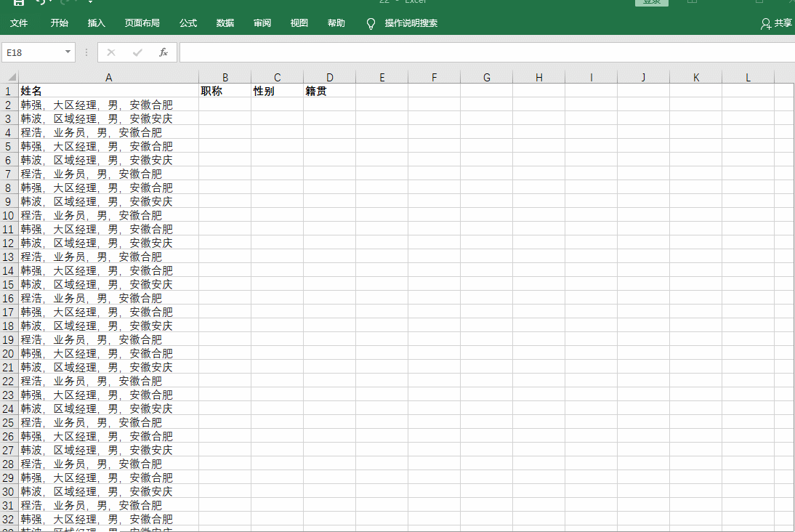The height and width of the screenshot is (532, 795).
Task: Click the Tell Me lightbulb search icon
Action: (x=371, y=23)
